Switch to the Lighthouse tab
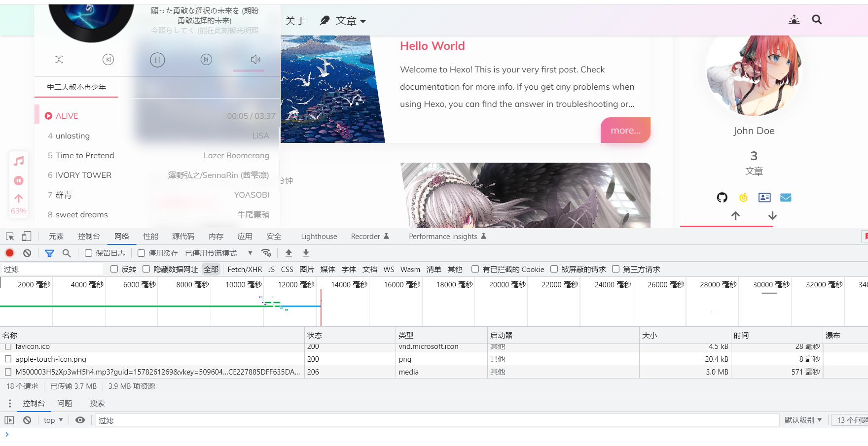This screenshot has height=446, width=868. click(x=319, y=237)
